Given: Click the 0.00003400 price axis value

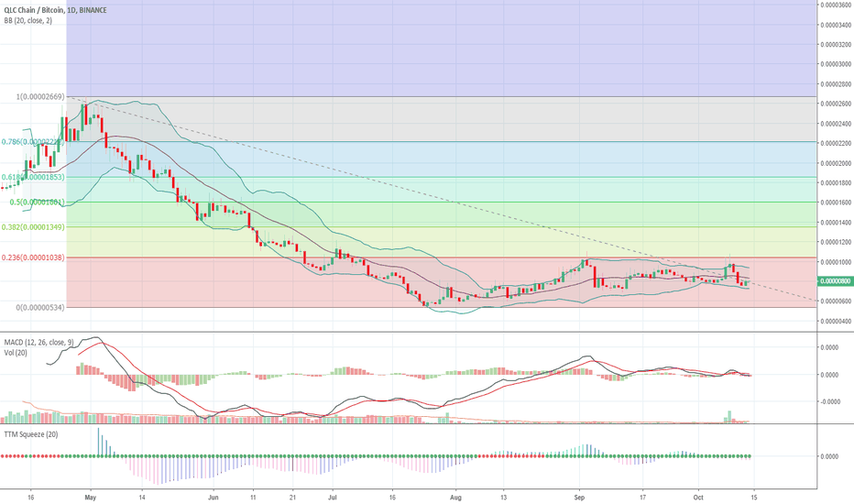Looking at the screenshot, I should [x=836, y=25].
